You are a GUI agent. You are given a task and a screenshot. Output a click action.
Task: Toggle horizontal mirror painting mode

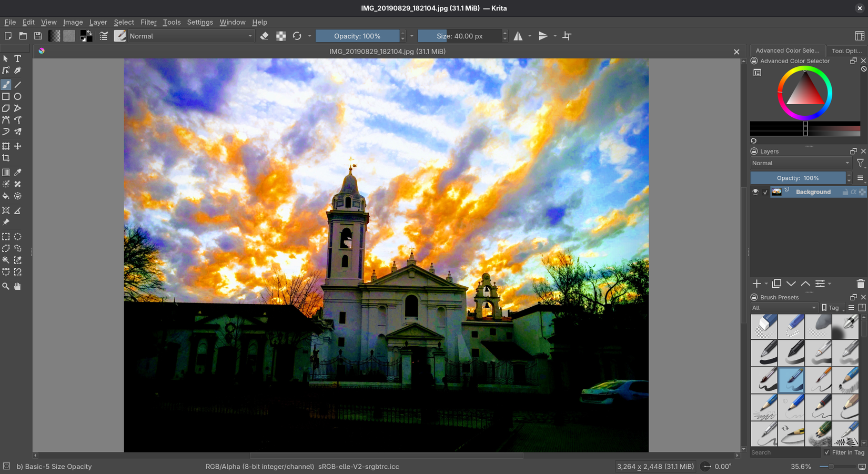click(x=518, y=36)
